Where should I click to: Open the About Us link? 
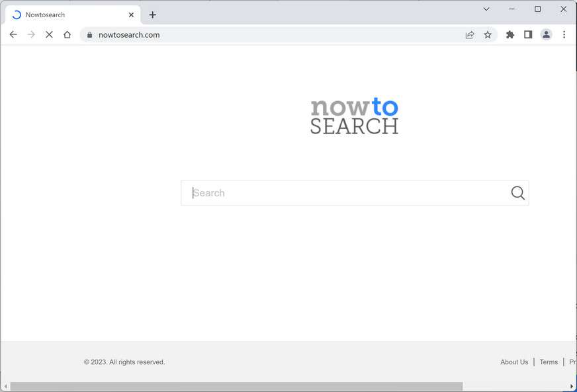[514, 362]
